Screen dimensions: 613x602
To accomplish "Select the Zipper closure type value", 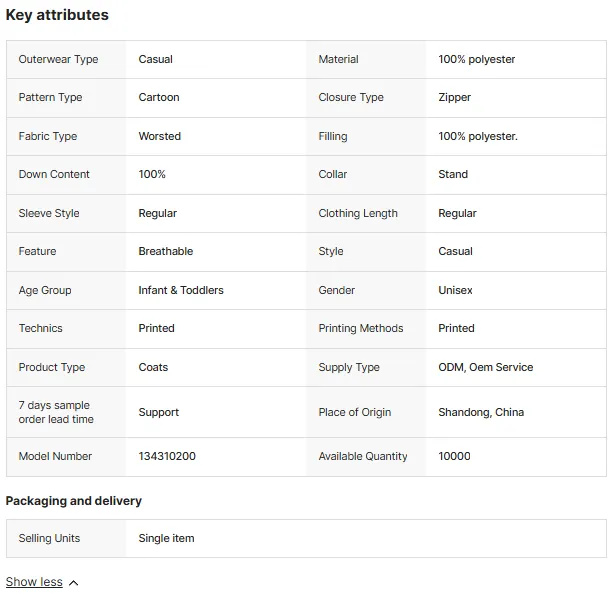I will (454, 97).
